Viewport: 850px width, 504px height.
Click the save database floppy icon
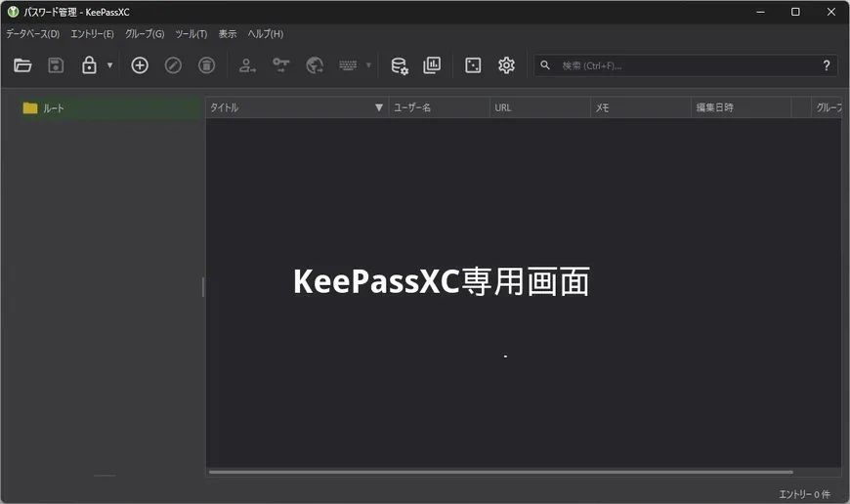tap(56, 65)
